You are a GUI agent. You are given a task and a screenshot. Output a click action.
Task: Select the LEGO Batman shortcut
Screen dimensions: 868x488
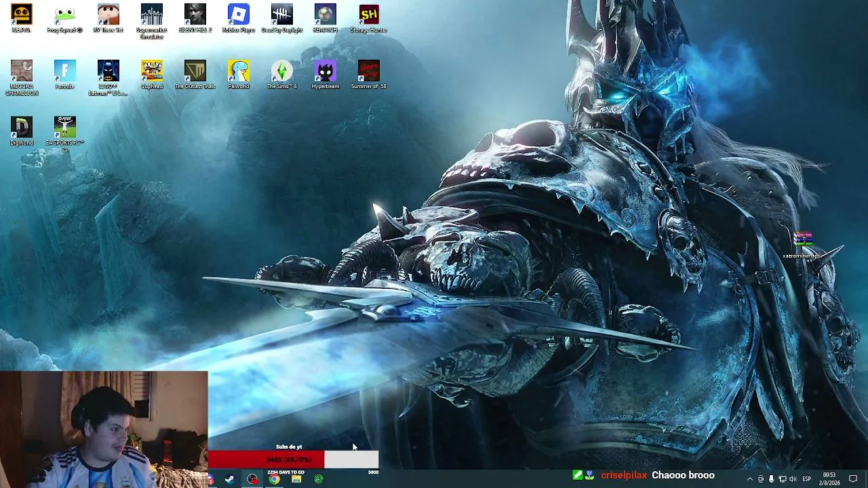pos(108,78)
